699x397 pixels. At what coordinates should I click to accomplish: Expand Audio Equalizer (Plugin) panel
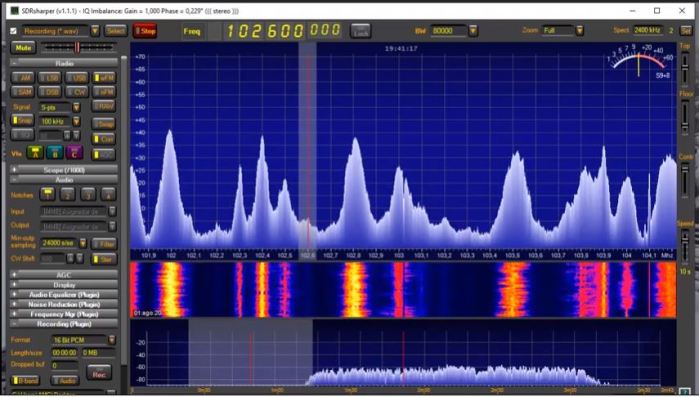64,295
